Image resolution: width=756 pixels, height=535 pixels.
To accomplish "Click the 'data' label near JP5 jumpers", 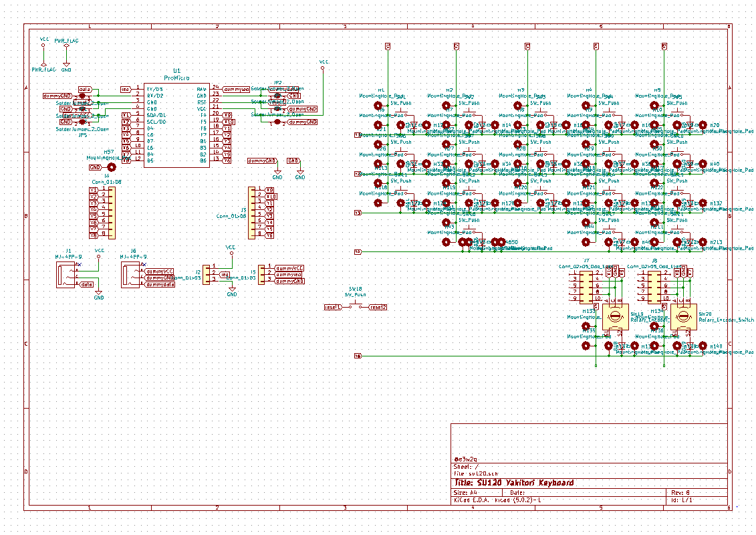I will (x=85, y=90).
